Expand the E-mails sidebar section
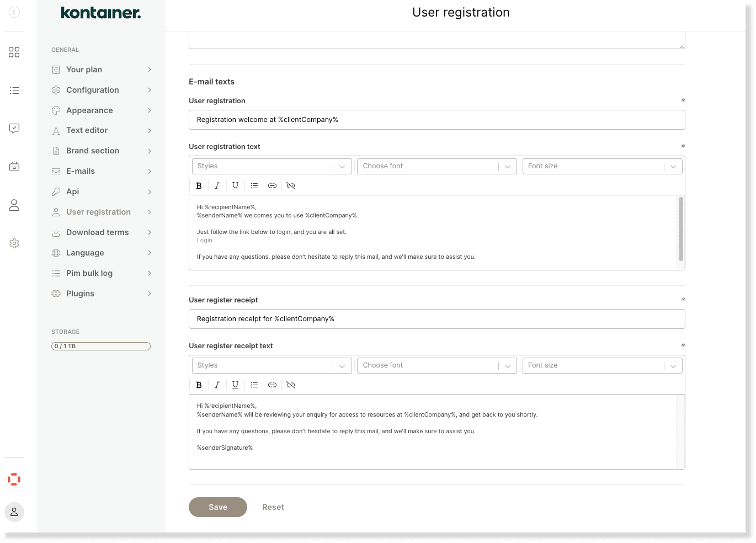 [x=81, y=171]
